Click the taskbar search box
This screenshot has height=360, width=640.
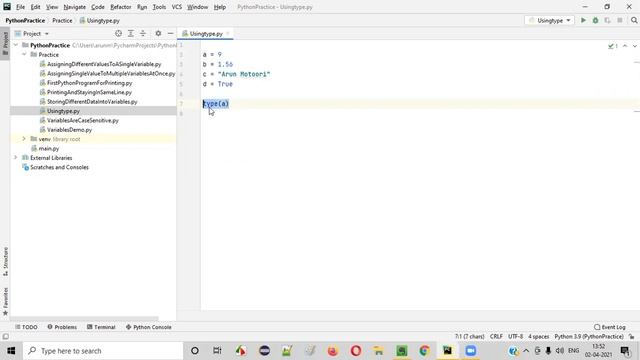(x=103, y=351)
